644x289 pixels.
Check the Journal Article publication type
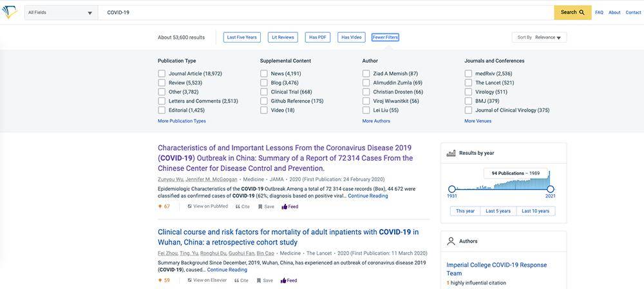(162, 74)
